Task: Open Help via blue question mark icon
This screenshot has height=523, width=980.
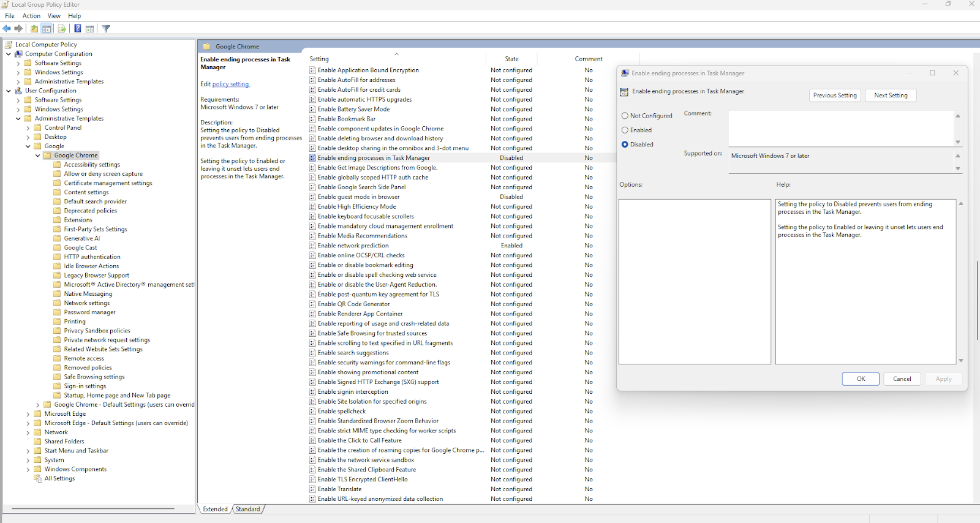Action: [x=78, y=29]
